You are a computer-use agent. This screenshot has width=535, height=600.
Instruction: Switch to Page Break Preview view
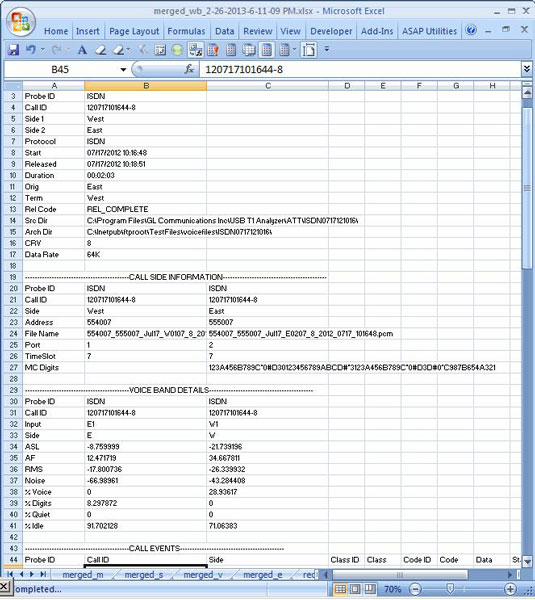click(x=369, y=589)
